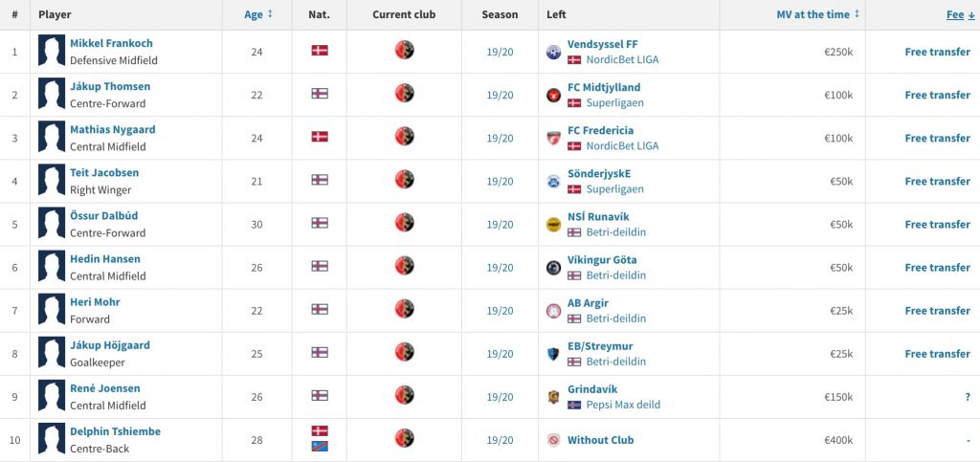Select the Grindavík club crest icon

[x=553, y=397]
